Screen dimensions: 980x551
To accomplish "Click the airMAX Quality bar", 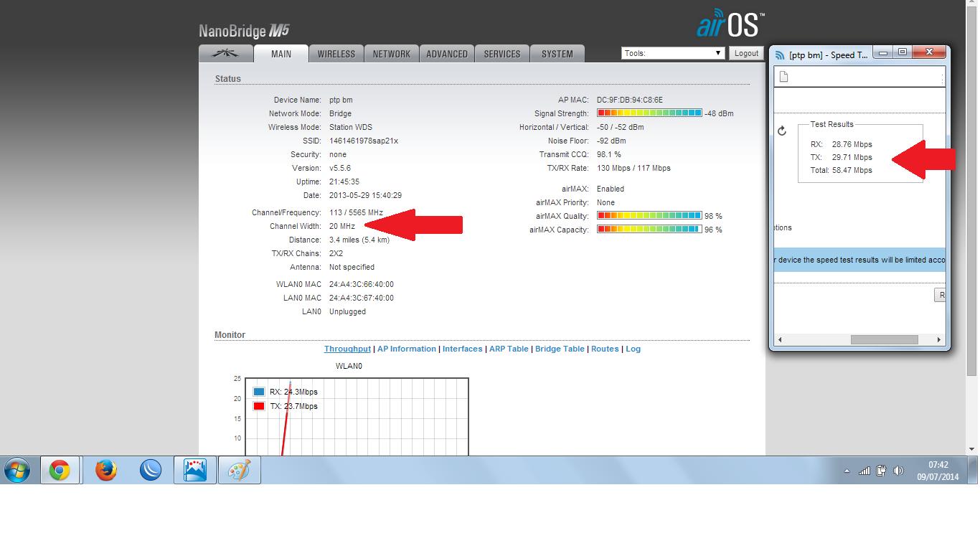I will point(649,216).
